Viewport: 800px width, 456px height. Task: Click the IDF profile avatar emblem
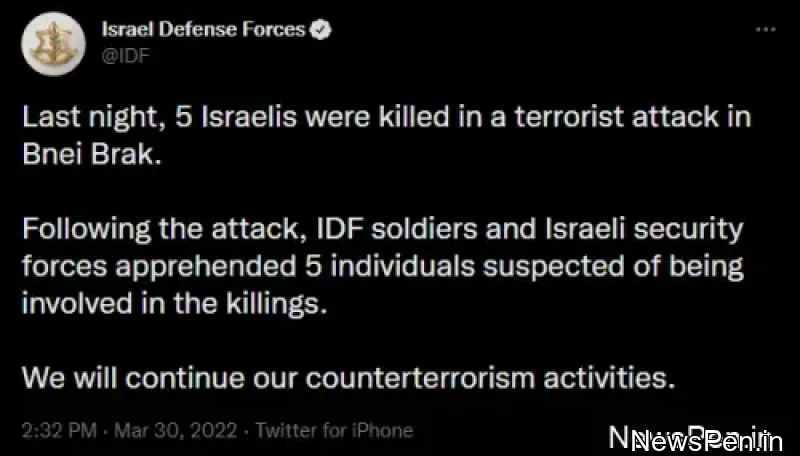pyautogui.click(x=49, y=45)
